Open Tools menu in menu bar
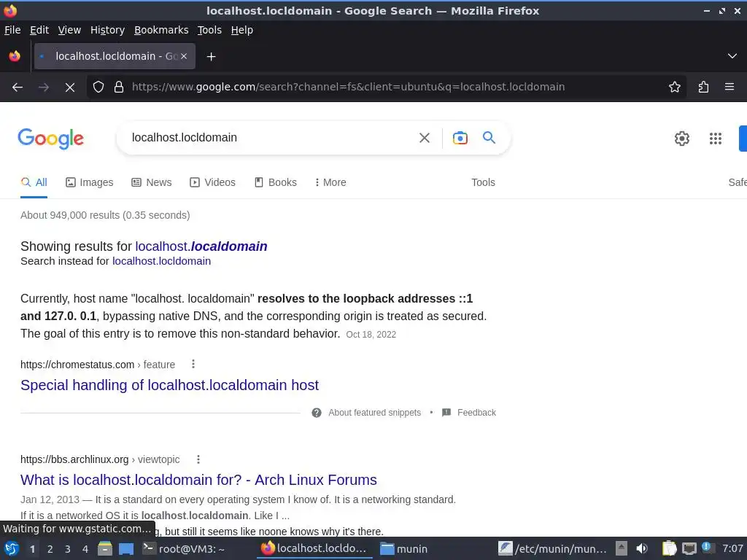The image size is (747, 560). tap(209, 30)
